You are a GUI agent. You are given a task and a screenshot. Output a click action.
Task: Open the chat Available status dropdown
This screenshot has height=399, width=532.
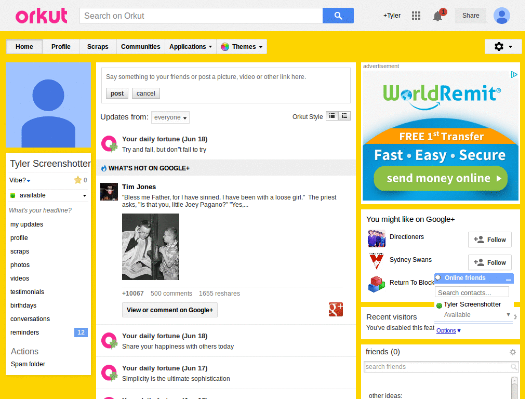[508, 314]
